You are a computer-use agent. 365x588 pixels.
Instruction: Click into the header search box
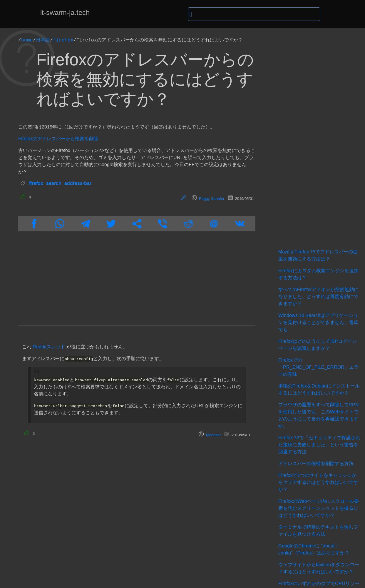click(x=254, y=14)
